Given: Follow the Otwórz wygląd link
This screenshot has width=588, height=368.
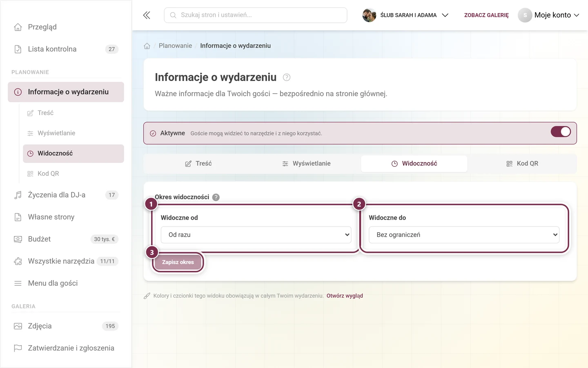Looking at the screenshot, I should tap(345, 296).
